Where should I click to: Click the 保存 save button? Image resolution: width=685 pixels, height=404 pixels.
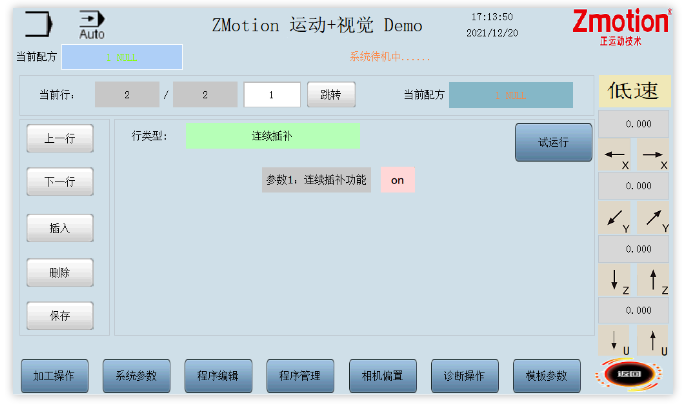(x=60, y=315)
